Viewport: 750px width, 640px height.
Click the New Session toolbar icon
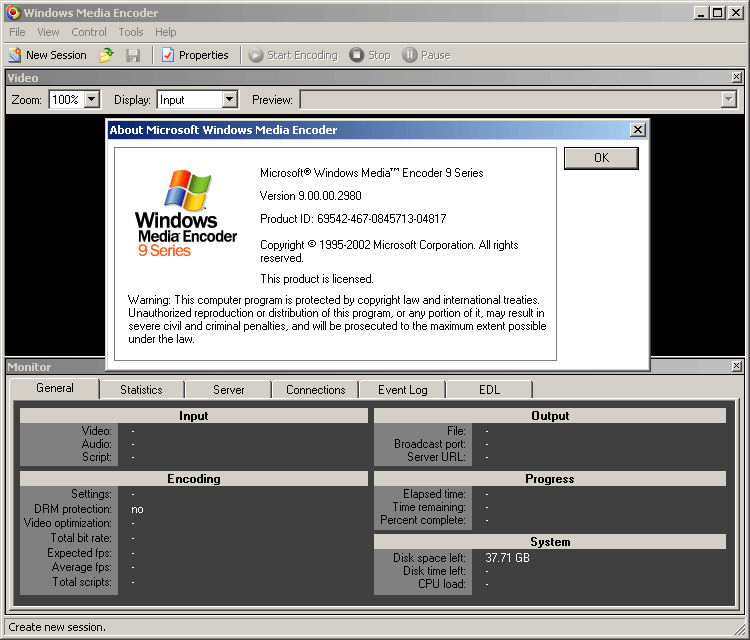pos(15,55)
